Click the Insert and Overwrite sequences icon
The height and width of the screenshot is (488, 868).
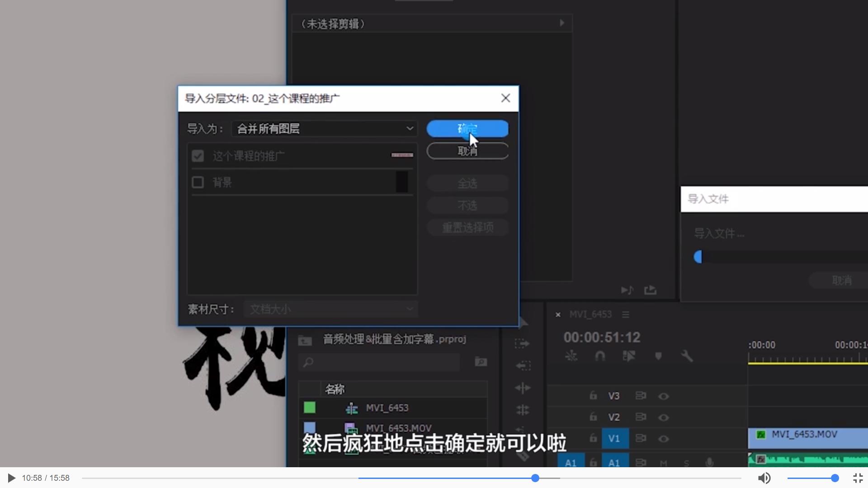(x=571, y=356)
